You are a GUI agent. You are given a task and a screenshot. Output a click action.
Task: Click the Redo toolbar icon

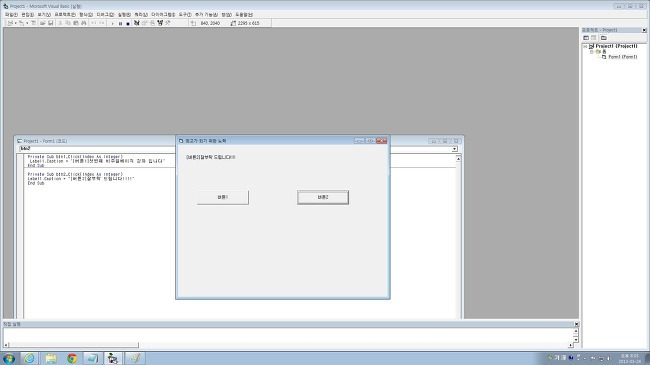click(x=102, y=23)
